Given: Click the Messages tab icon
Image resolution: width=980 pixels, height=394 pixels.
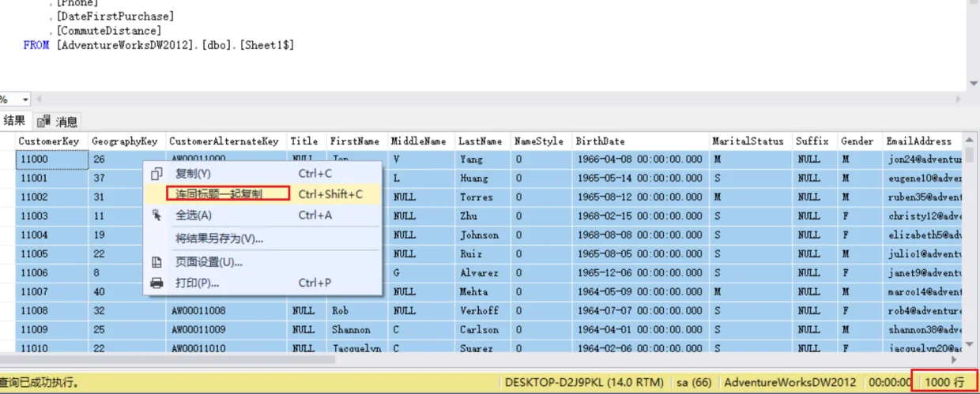Looking at the screenshot, I should tap(43, 121).
